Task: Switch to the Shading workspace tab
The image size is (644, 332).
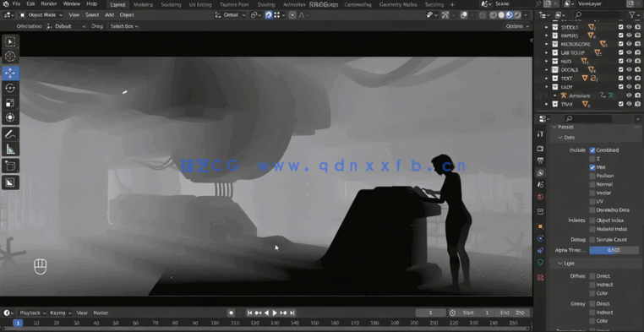Action: click(266, 5)
